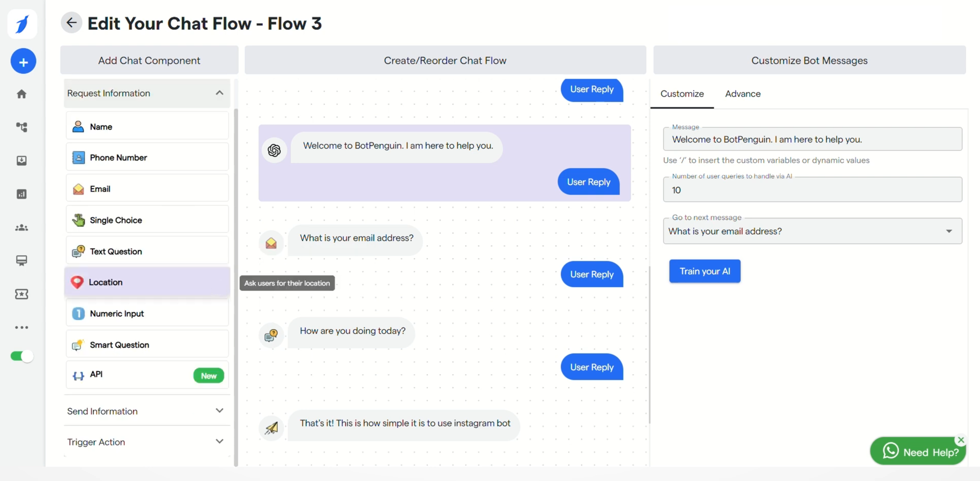Click the blue plus button in sidebar
980x481 pixels.
[x=23, y=61]
